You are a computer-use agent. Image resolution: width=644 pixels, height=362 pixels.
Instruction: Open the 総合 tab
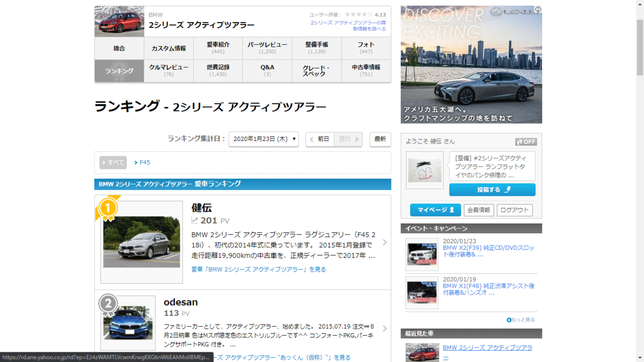pos(119,48)
